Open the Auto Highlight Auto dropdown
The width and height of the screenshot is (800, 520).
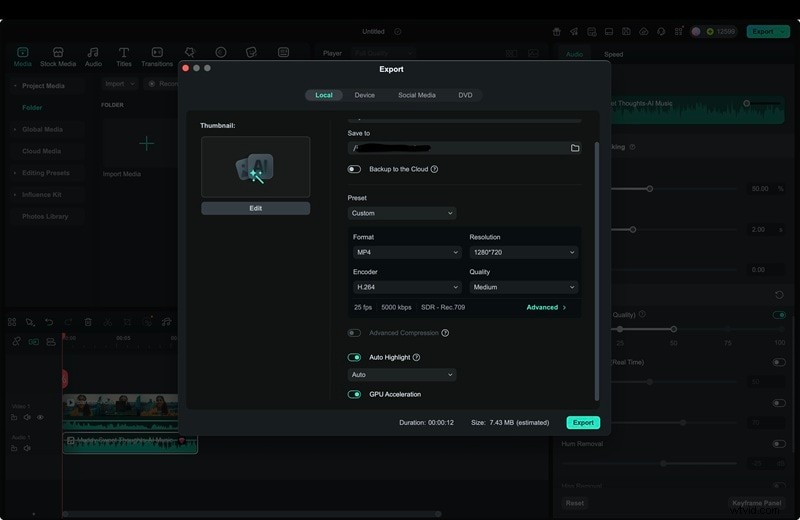coord(402,375)
